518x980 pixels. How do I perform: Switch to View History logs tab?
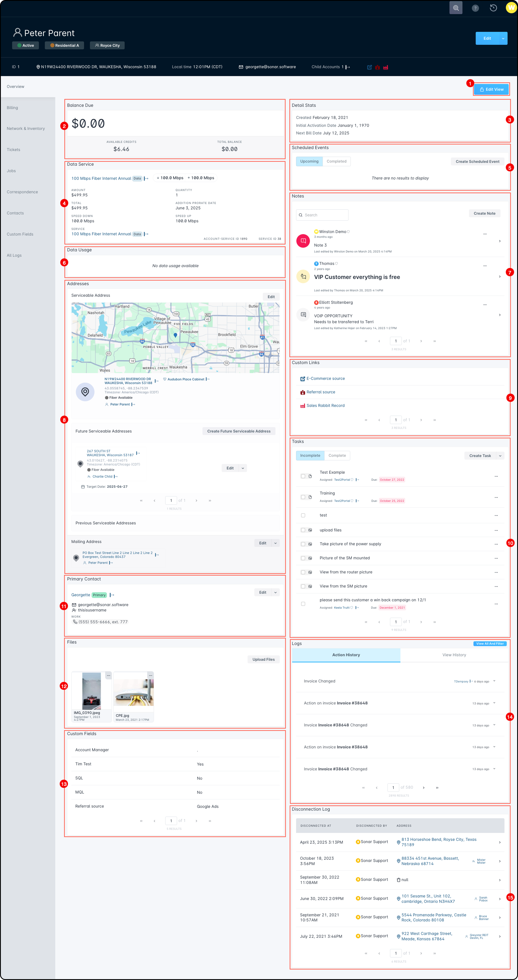click(454, 655)
